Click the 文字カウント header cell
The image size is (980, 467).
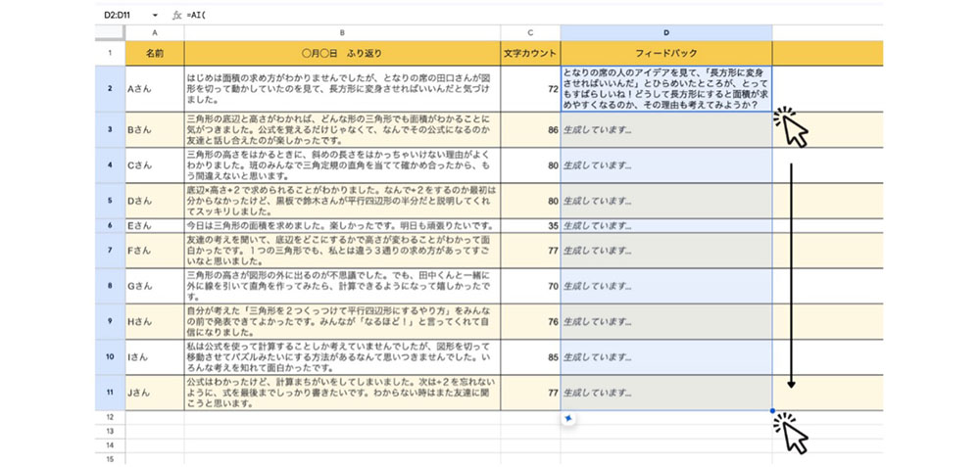point(530,53)
